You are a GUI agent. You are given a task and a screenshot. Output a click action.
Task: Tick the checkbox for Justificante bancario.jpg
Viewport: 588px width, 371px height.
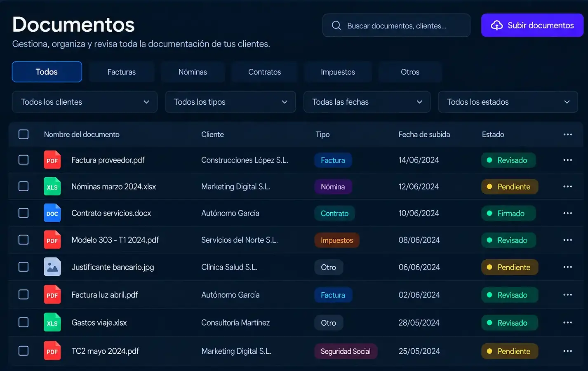pyautogui.click(x=24, y=267)
